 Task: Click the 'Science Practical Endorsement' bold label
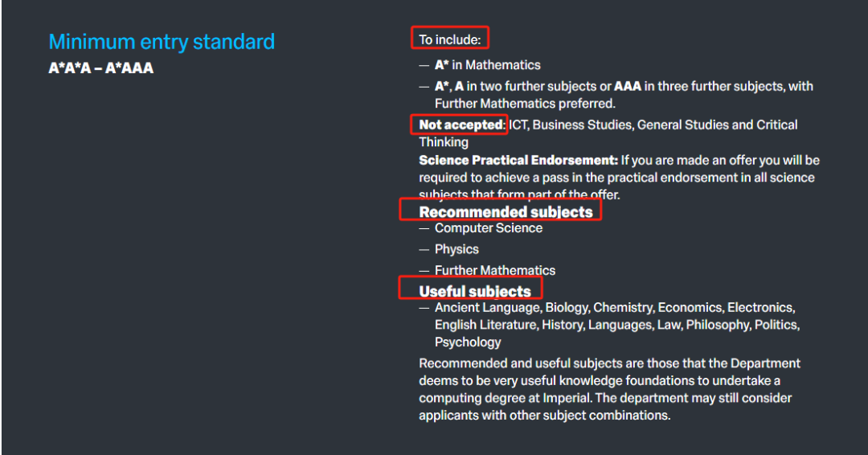click(x=518, y=160)
